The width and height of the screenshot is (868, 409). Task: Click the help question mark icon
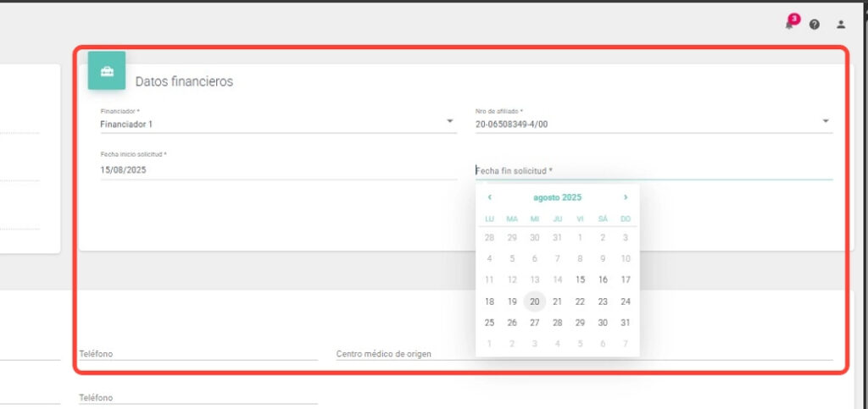pos(815,25)
